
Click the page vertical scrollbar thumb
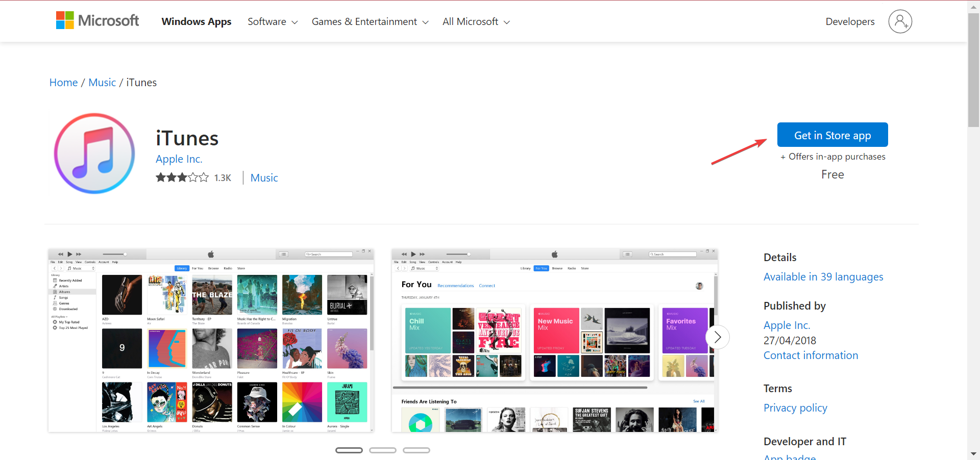coord(973,70)
